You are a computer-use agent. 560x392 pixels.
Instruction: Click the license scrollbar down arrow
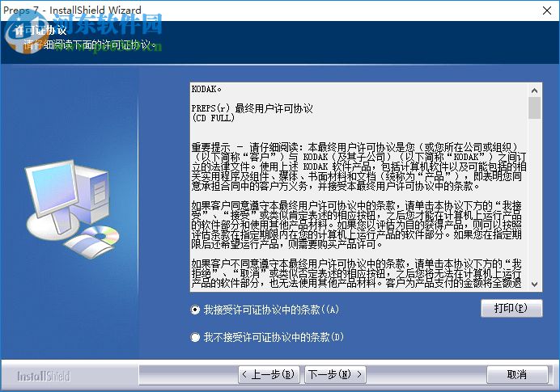click(534, 285)
